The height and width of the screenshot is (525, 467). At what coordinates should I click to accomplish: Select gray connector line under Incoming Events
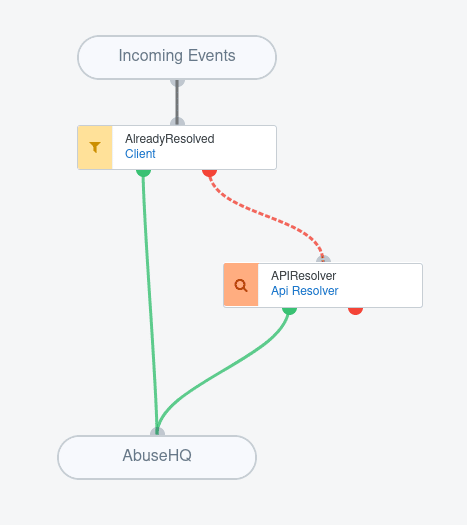coord(177,102)
